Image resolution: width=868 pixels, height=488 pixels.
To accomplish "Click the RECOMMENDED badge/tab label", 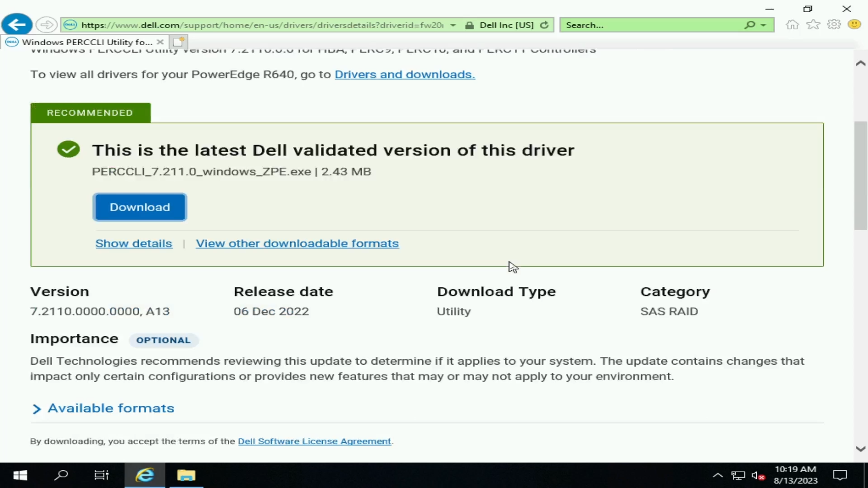I will (90, 113).
